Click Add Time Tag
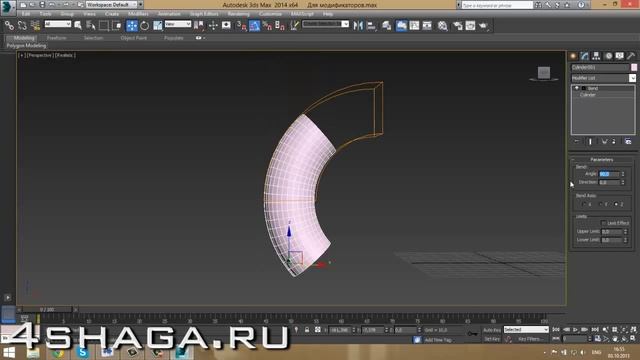The width and height of the screenshot is (640, 360). tap(438, 340)
